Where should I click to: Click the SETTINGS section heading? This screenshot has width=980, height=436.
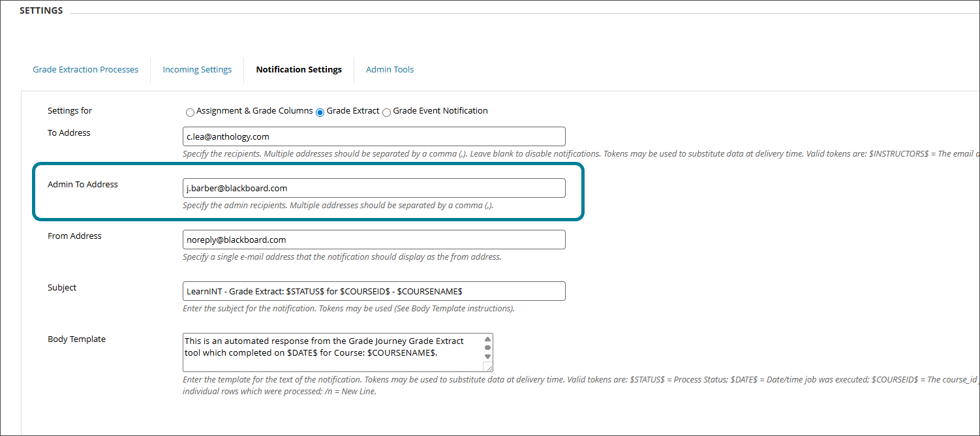coord(41,10)
